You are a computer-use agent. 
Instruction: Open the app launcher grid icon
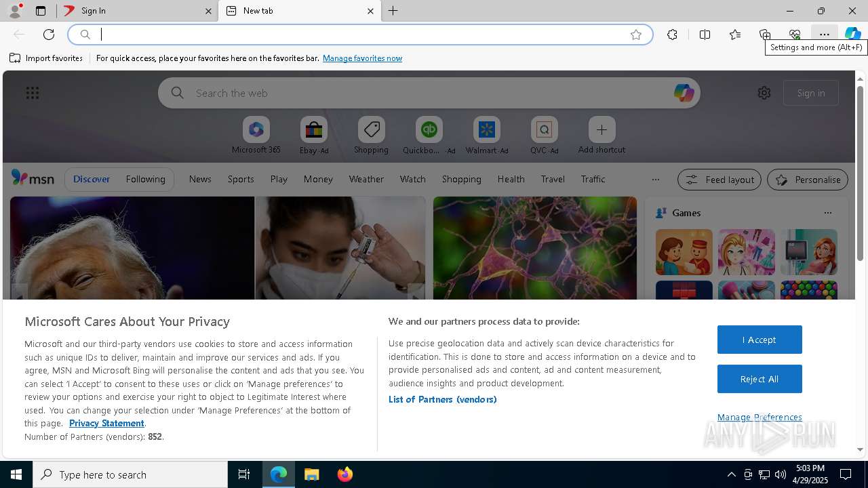tap(33, 93)
